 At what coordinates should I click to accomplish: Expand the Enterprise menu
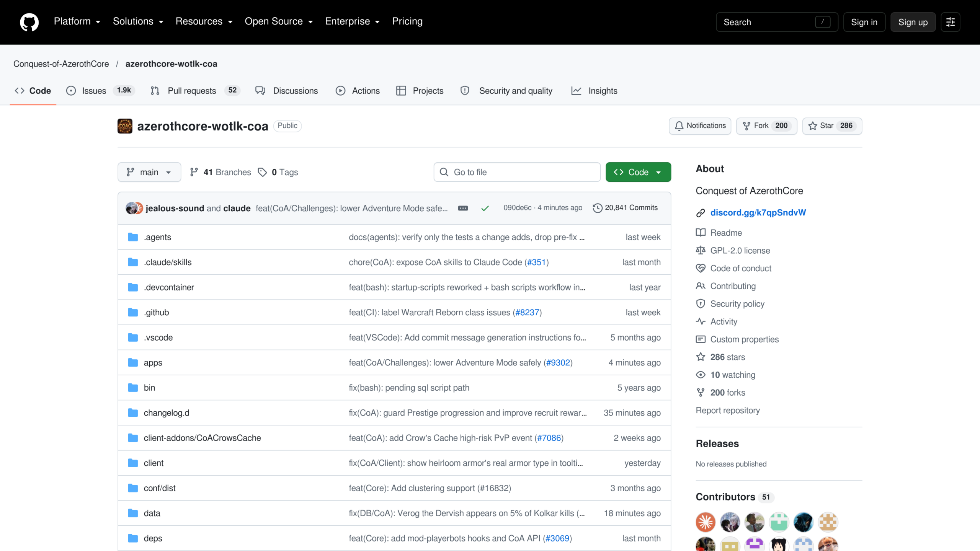pos(352,21)
